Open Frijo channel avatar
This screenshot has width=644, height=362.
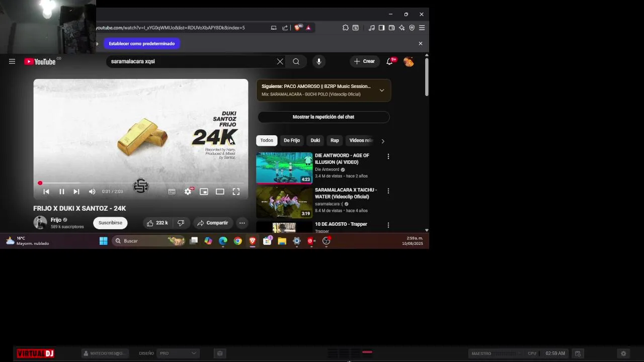tap(40, 223)
